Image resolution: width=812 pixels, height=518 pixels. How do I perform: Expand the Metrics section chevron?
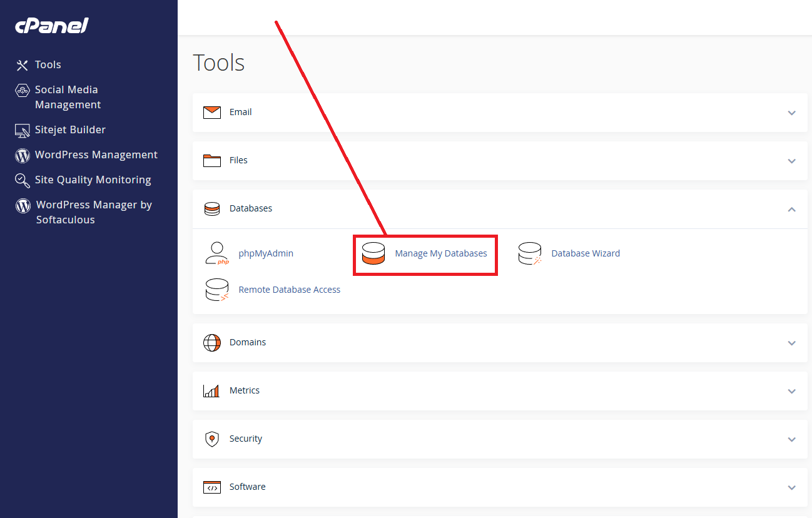pos(792,392)
